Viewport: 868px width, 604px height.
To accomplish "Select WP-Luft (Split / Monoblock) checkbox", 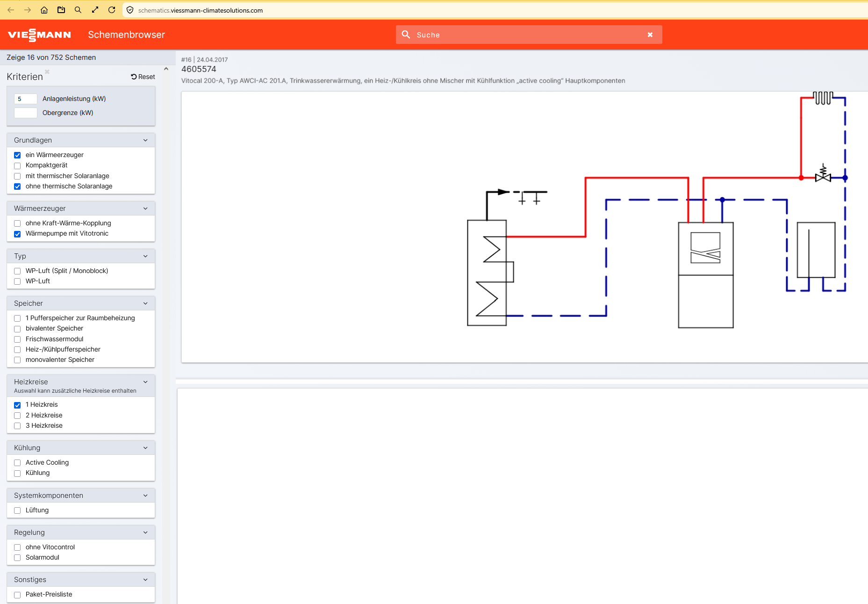I will tap(17, 271).
